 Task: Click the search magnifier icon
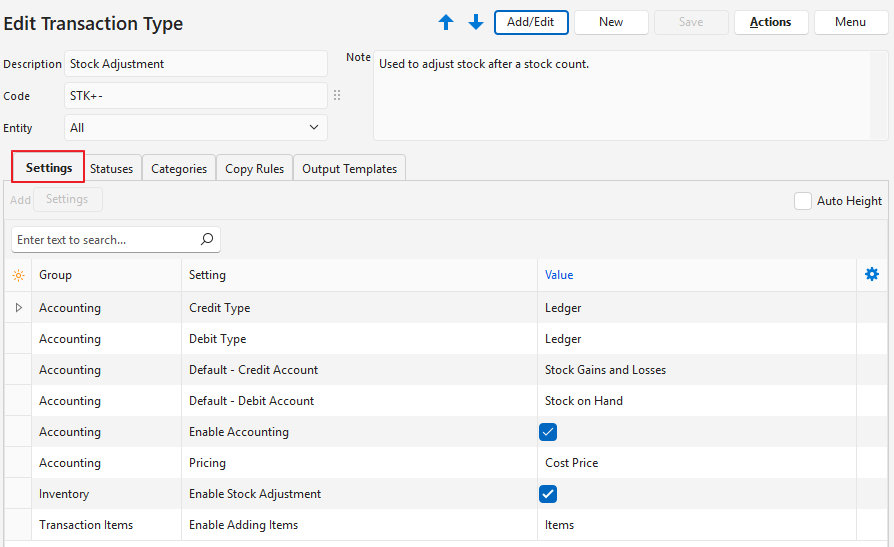coord(207,240)
